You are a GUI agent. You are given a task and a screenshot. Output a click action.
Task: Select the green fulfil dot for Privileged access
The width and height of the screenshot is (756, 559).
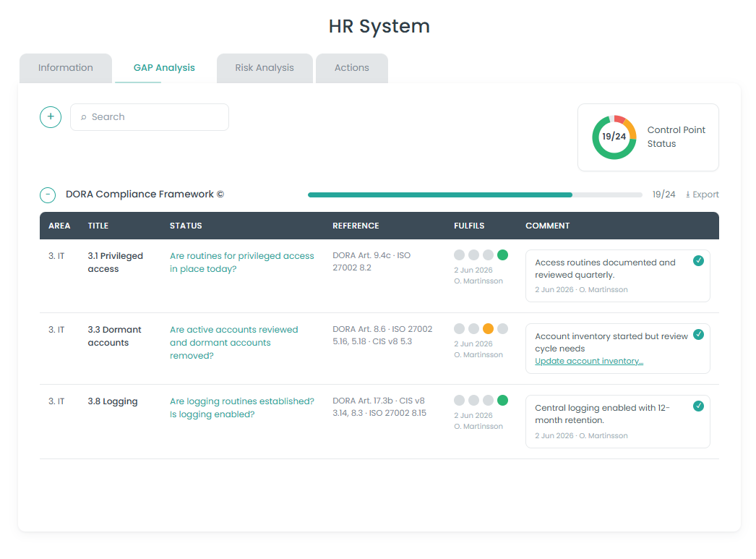(502, 255)
